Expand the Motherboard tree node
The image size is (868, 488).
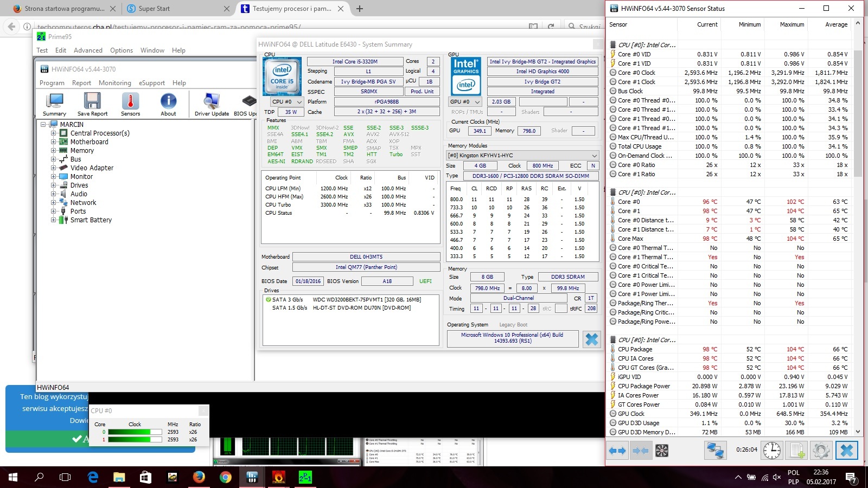(54, 142)
